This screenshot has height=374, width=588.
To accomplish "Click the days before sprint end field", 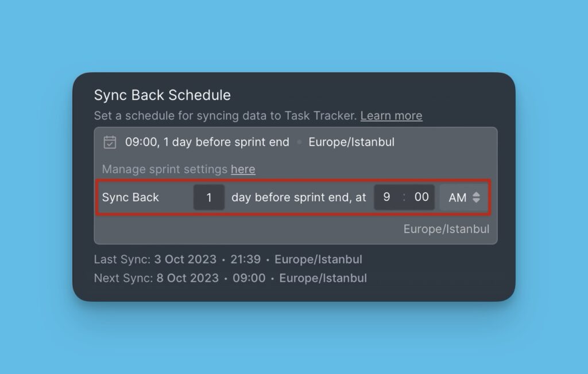I will 209,197.
